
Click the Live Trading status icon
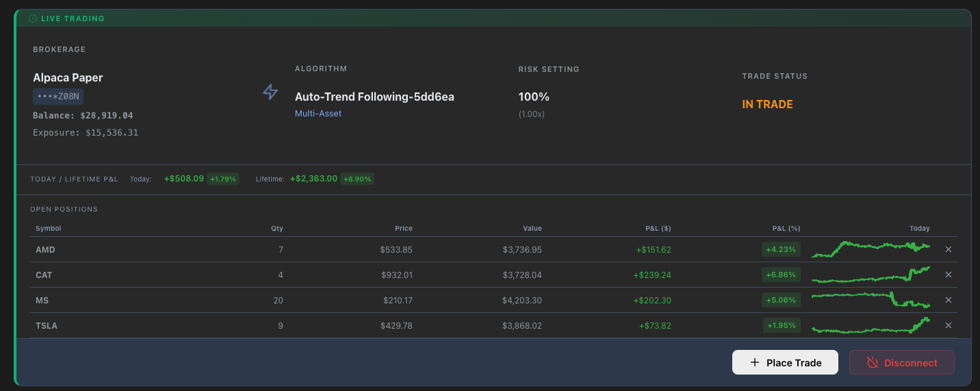point(33,18)
